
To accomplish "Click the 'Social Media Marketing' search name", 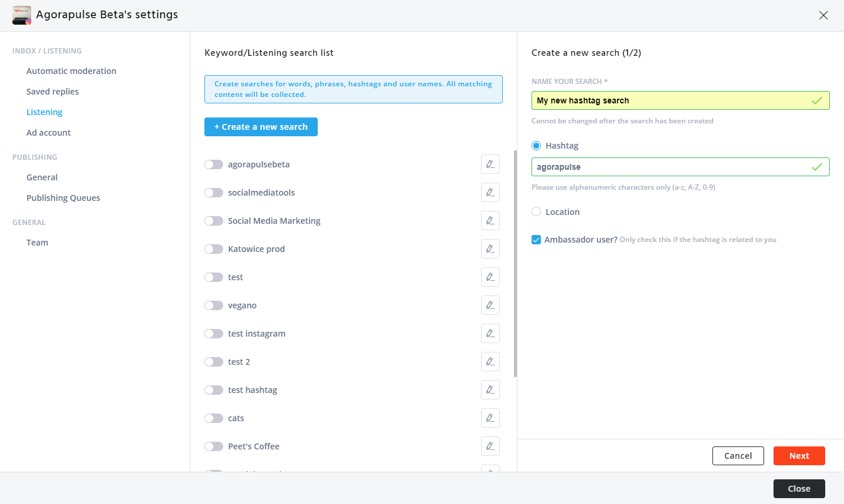I will pyautogui.click(x=274, y=221).
